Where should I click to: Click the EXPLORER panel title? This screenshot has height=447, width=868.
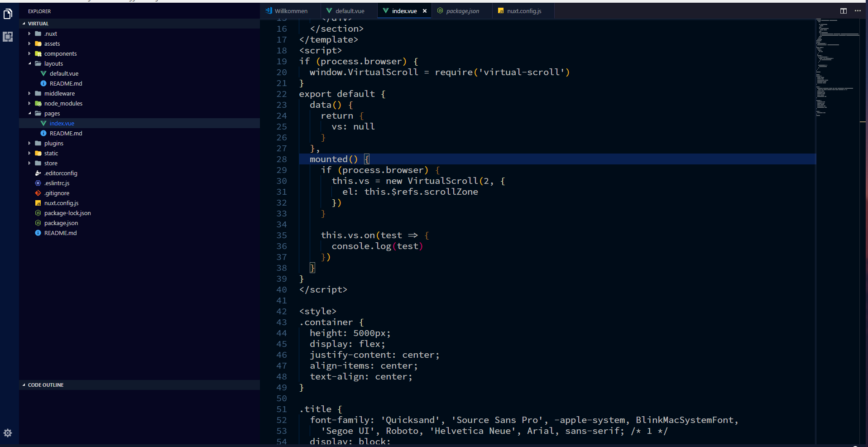pos(39,11)
